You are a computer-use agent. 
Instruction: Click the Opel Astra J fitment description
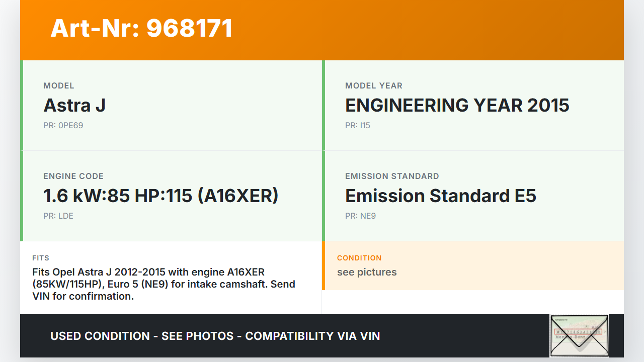164,284
